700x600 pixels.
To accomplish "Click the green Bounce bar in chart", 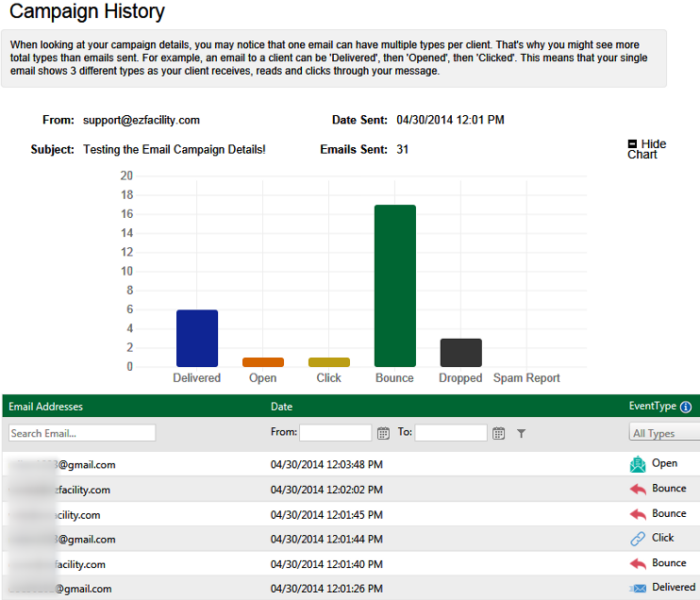I will tap(394, 286).
